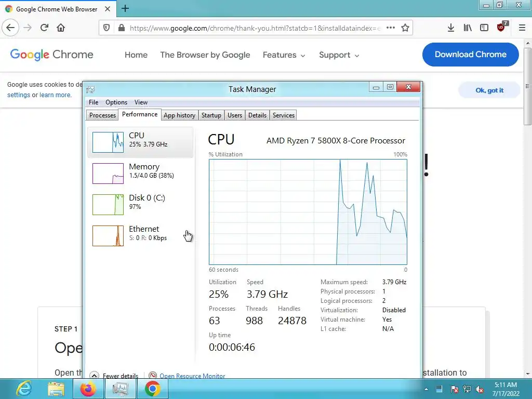Click Virtualization Disabled value
The width and height of the screenshot is (532, 399).
click(394, 310)
